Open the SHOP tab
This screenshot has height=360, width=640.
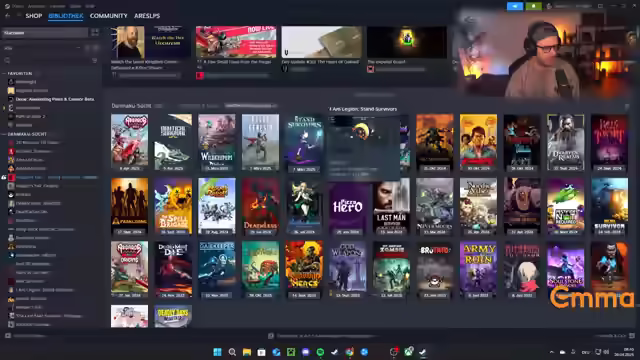pos(34,16)
